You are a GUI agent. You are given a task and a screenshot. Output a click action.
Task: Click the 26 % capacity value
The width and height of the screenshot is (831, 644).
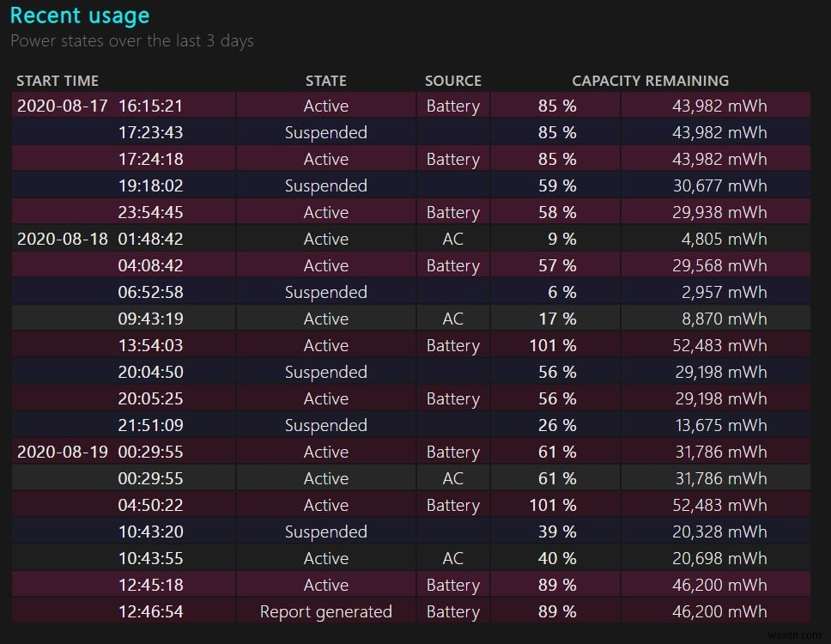(557, 424)
